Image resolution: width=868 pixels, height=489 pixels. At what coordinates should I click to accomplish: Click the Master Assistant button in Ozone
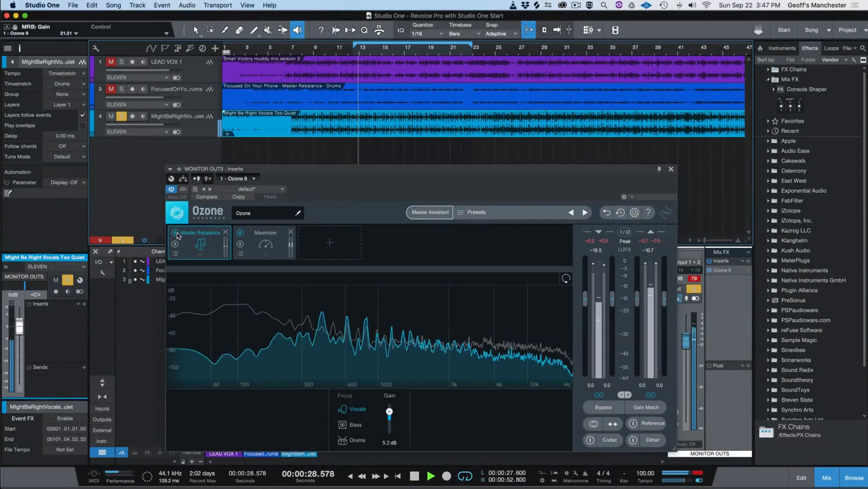(429, 212)
